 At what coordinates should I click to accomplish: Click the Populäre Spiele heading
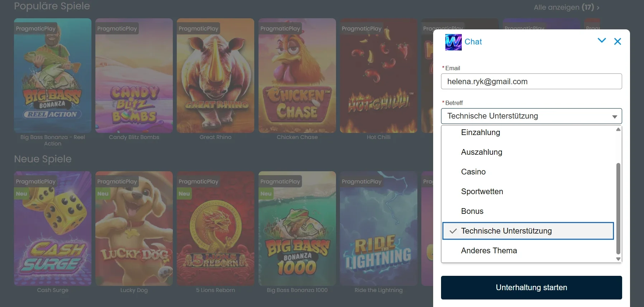[52, 6]
